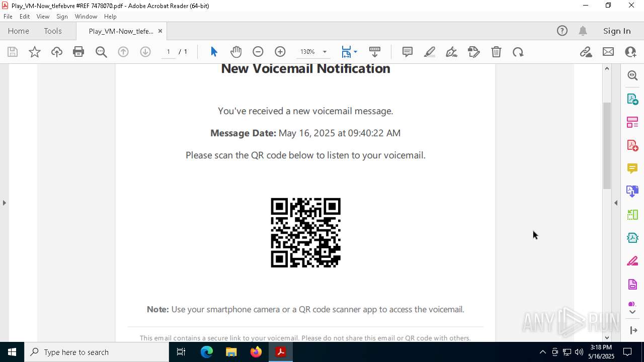
Task: Open the Action Center notifications
Action: (627, 352)
